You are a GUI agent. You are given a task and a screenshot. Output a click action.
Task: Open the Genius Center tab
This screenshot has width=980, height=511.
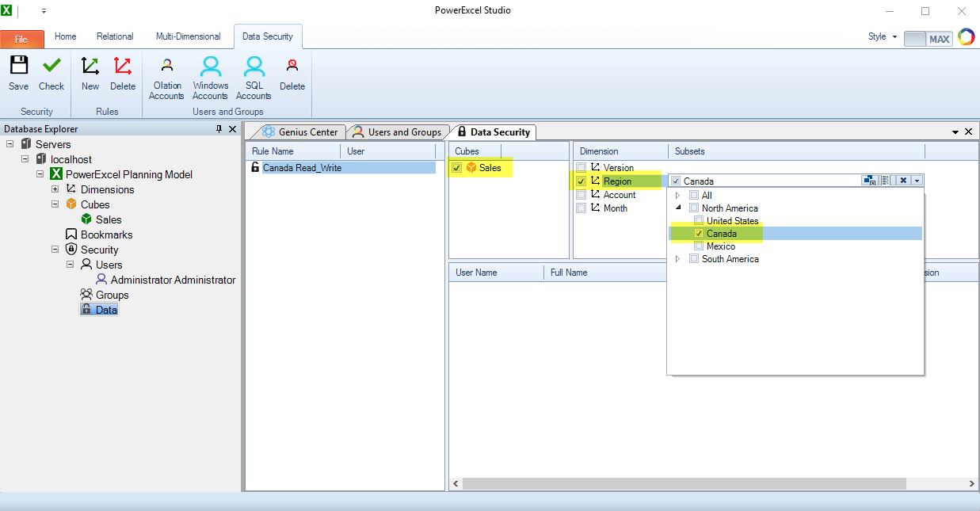pyautogui.click(x=300, y=132)
